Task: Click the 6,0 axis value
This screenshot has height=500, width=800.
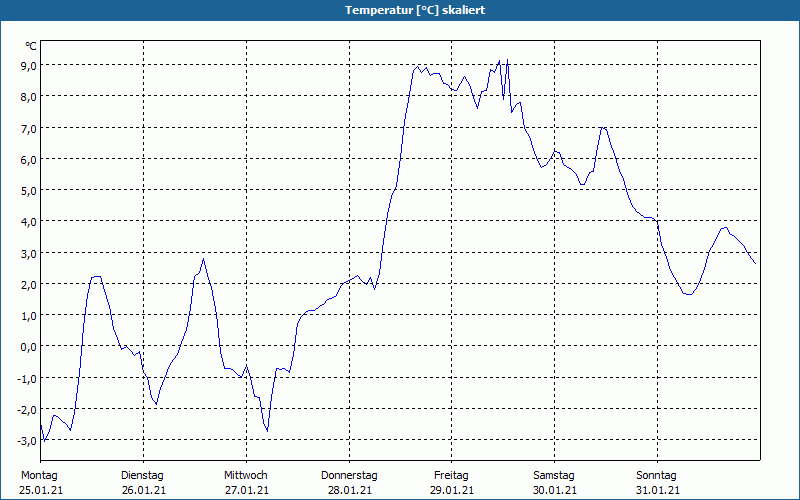Action: [29, 159]
